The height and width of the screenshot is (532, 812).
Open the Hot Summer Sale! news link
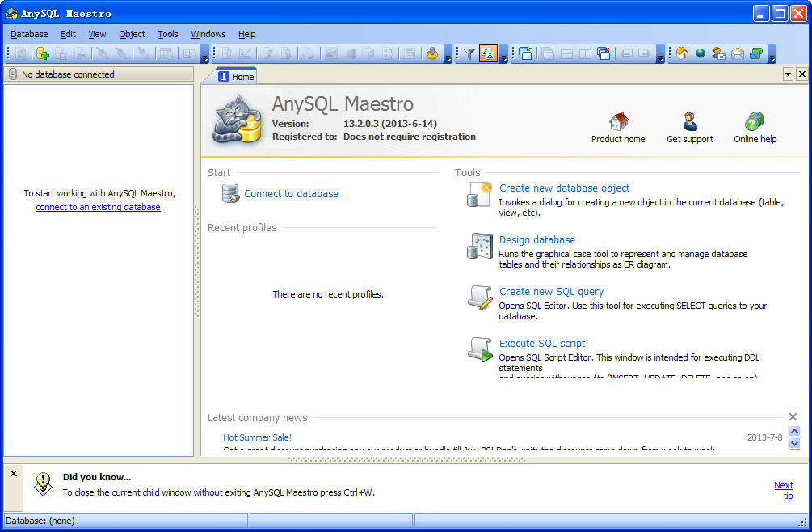click(x=257, y=437)
